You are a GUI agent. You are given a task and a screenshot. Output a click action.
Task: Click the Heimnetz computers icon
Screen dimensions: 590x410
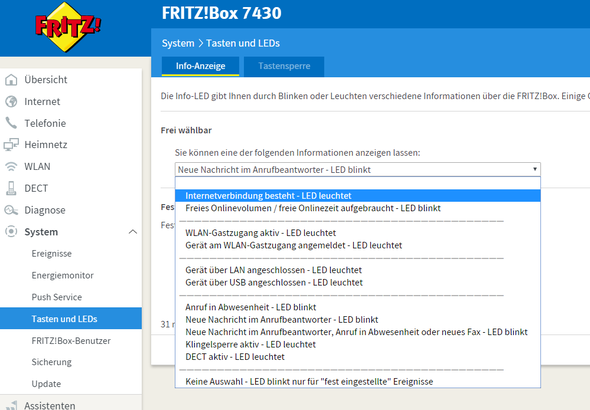(11, 145)
